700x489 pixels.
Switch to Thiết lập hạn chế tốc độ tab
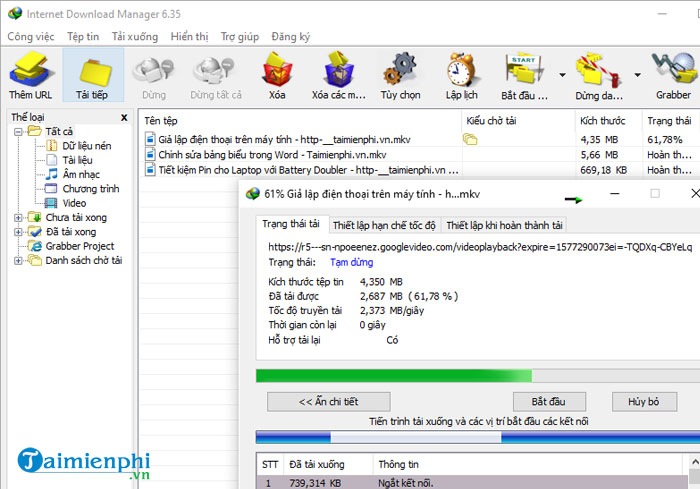tap(383, 225)
